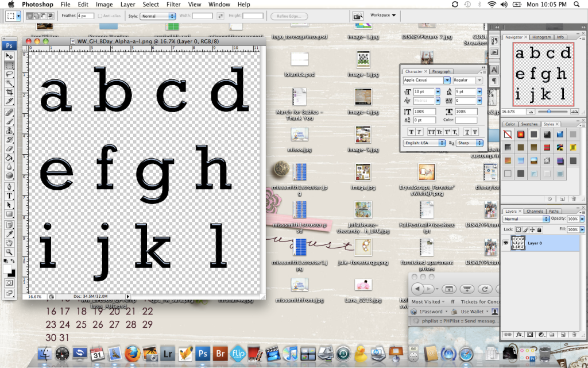Open the Filter menu
This screenshot has width=588, height=368.
[173, 5]
